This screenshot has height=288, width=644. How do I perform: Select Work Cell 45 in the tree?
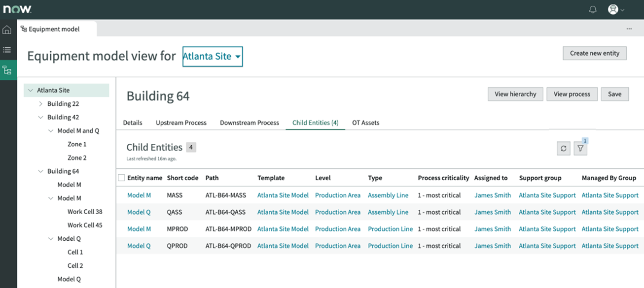point(85,225)
